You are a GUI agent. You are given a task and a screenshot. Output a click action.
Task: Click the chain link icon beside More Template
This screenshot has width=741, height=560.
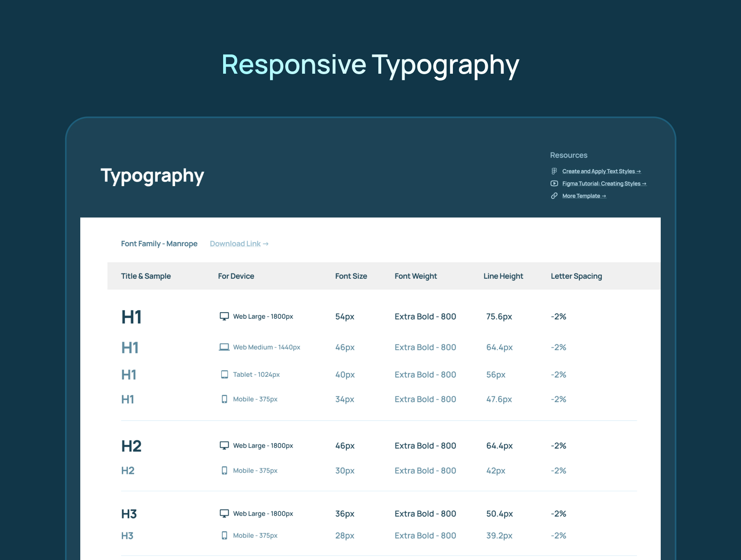click(554, 196)
